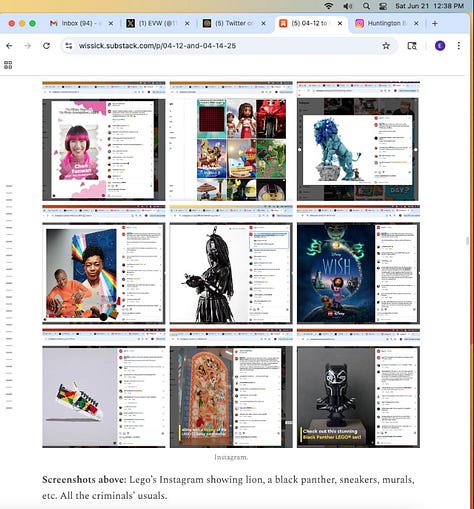Open the Chrome three-dot menu
The image size is (474, 509).
coord(459,46)
